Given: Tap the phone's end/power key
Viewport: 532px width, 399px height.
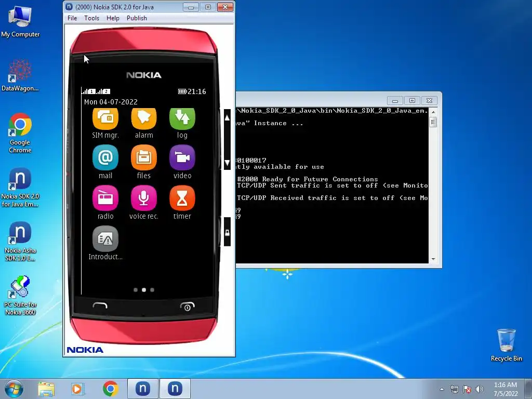Looking at the screenshot, I should pyautogui.click(x=187, y=306).
